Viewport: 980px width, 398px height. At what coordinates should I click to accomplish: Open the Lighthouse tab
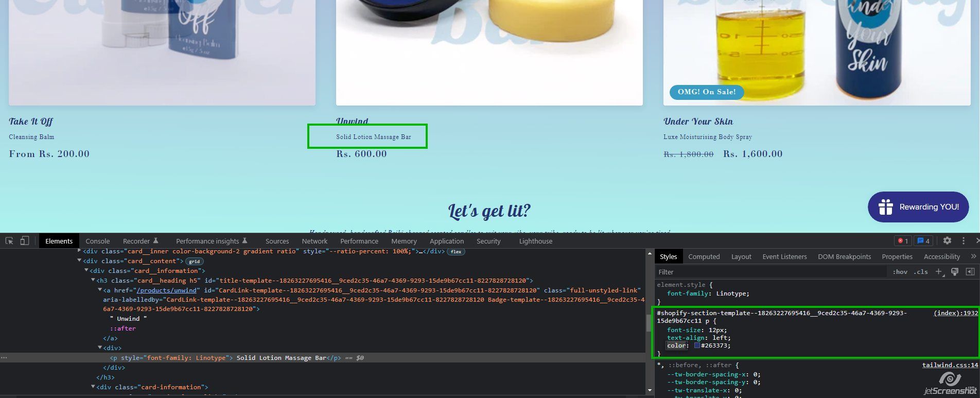pos(536,241)
